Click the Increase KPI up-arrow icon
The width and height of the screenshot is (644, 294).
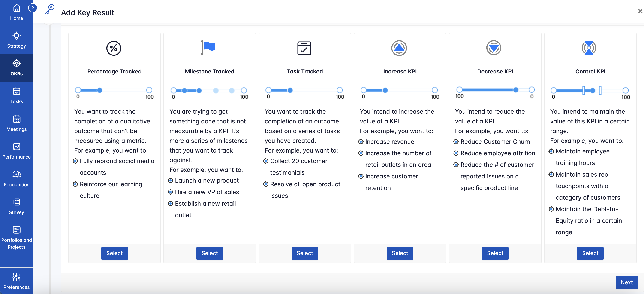tap(399, 48)
